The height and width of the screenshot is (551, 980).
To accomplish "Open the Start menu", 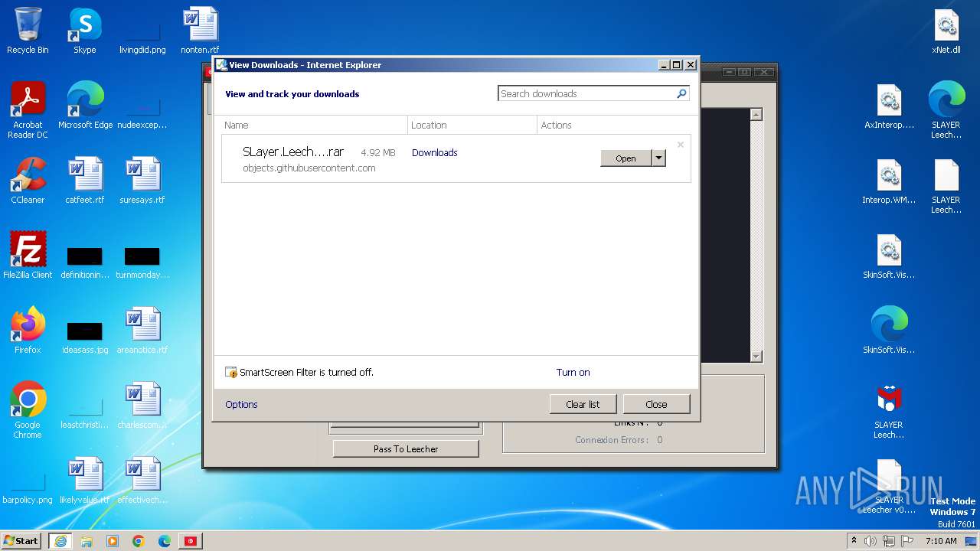I will pos(21,541).
